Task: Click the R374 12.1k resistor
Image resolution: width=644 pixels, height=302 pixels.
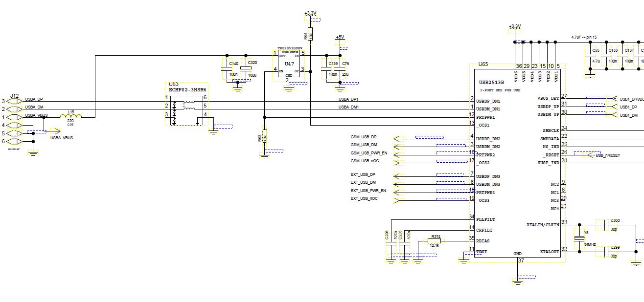Action: [434, 241]
